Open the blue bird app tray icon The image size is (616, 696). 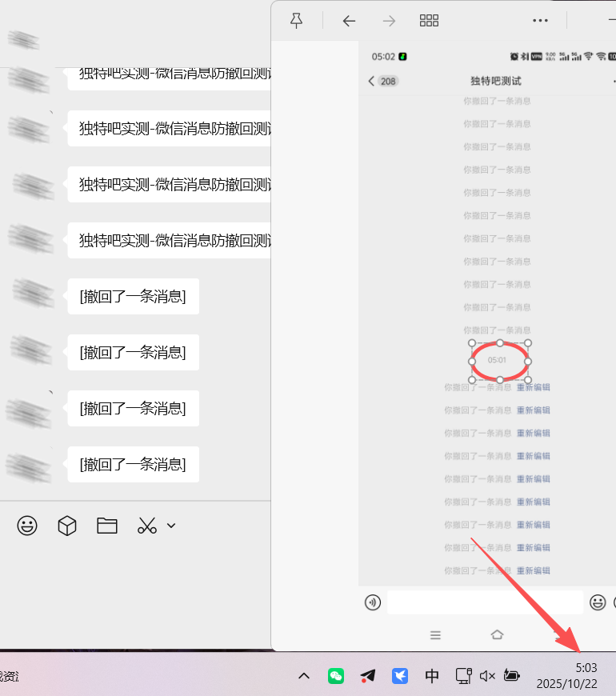pos(400,676)
